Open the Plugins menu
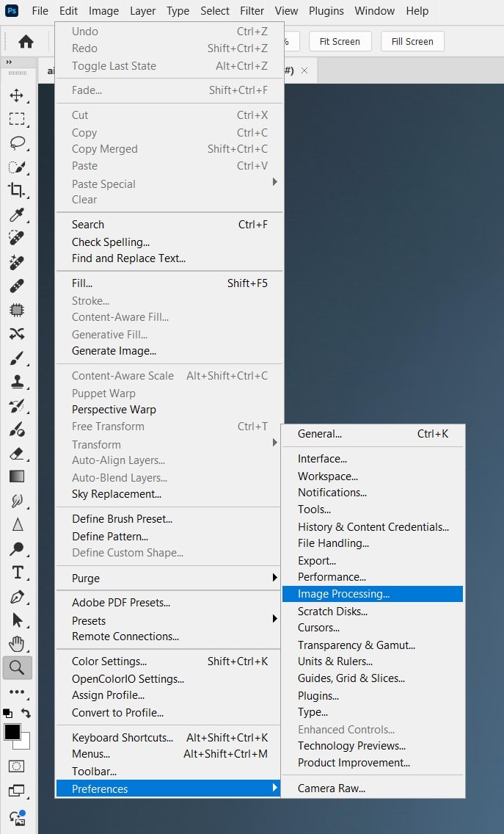The height and width of the screenshot is (834, 504). pos(326,10)
